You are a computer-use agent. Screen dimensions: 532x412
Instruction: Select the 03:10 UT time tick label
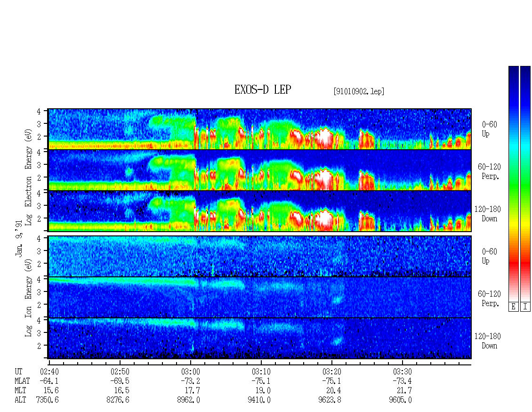coord(261,372)
